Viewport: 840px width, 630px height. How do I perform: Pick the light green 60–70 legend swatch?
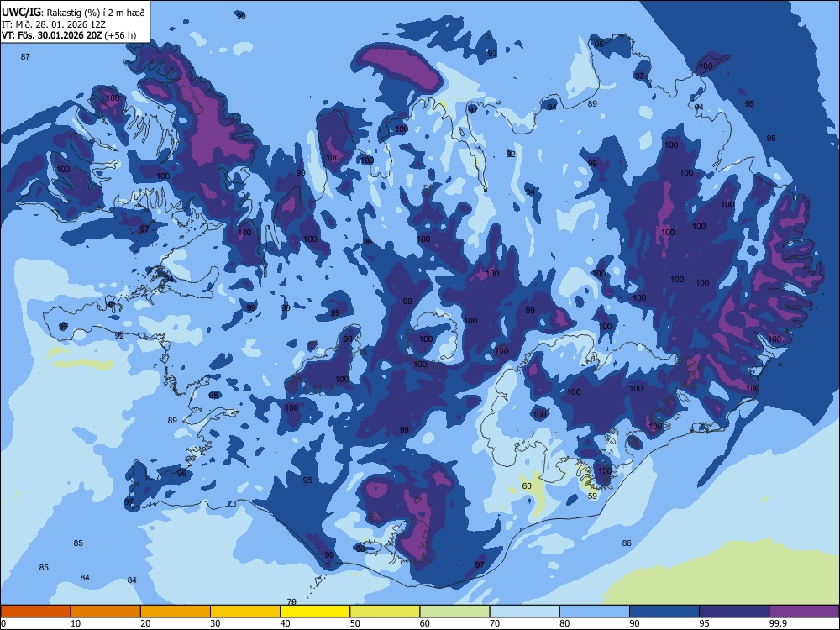454,612
